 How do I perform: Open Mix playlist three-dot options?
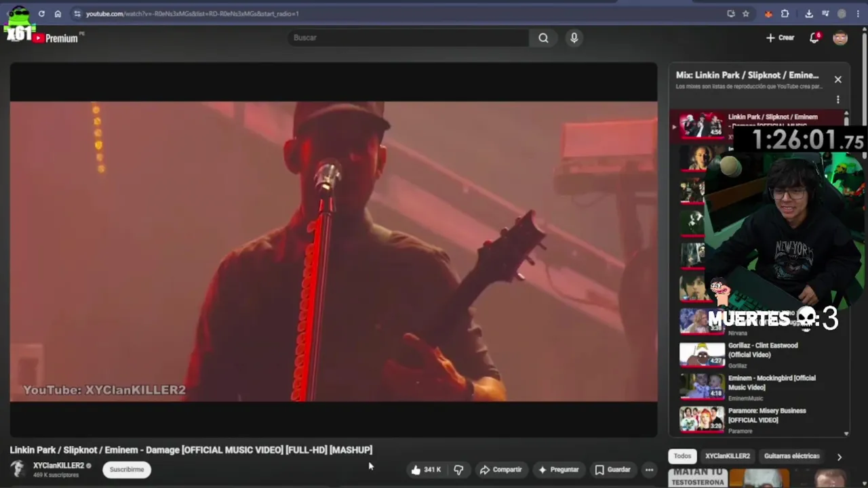tap(838, 100)
